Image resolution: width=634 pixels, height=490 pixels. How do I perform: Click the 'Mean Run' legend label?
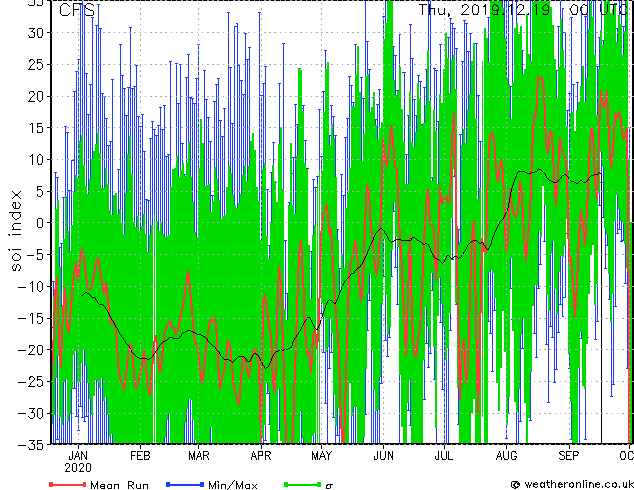click(x=119, y=485)
